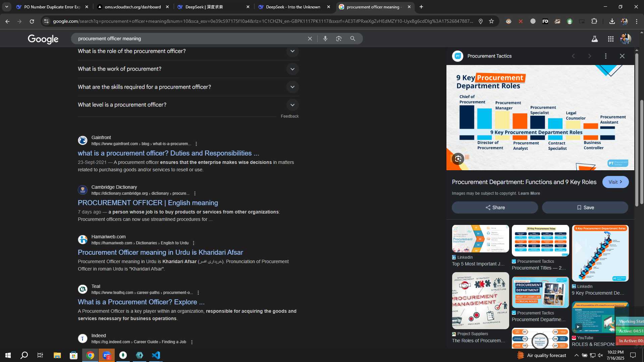This screenshot has width=644, height=362.
Task: Open the Chrome extensions puzzle icon
Action: tap(594, 21)
